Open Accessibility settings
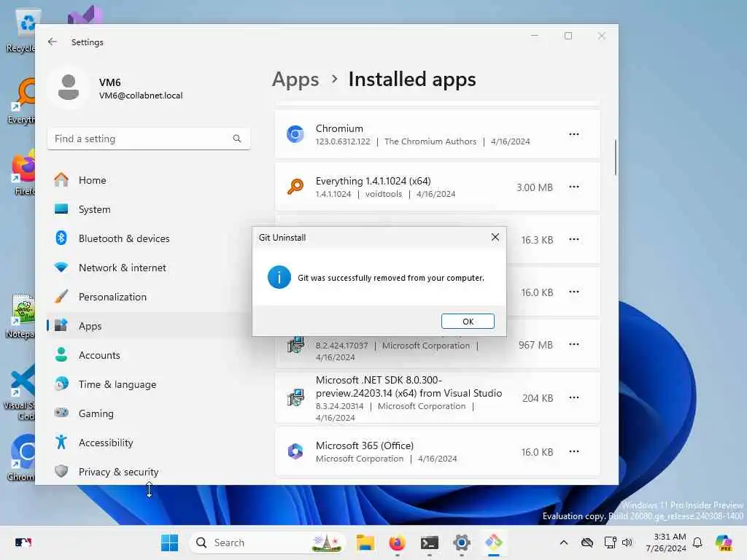 pos(147,443)
